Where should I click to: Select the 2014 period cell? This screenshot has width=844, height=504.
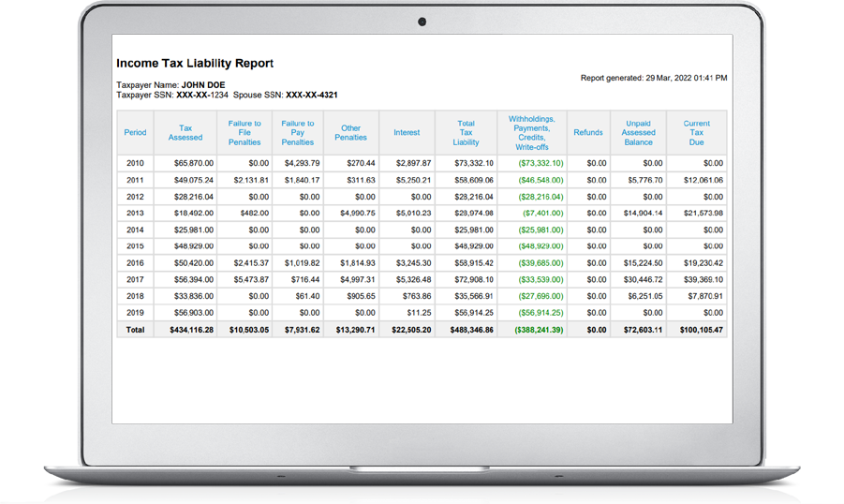point(135,230)
